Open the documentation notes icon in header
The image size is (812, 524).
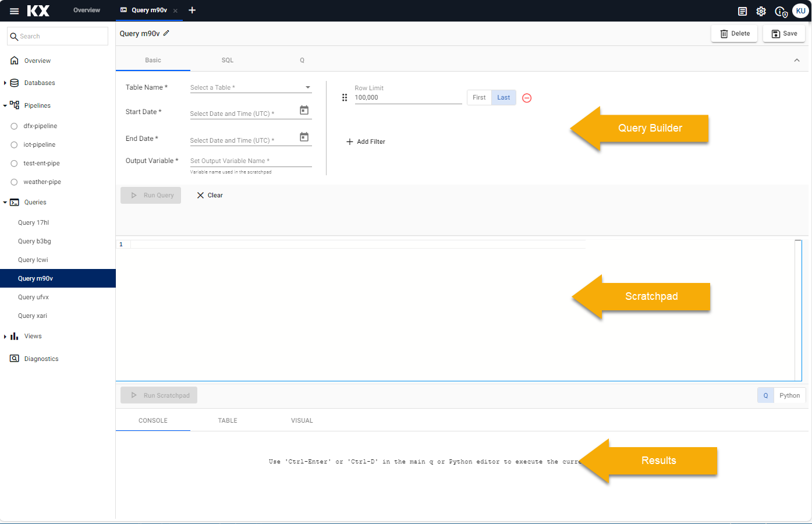tap(742, 11)
